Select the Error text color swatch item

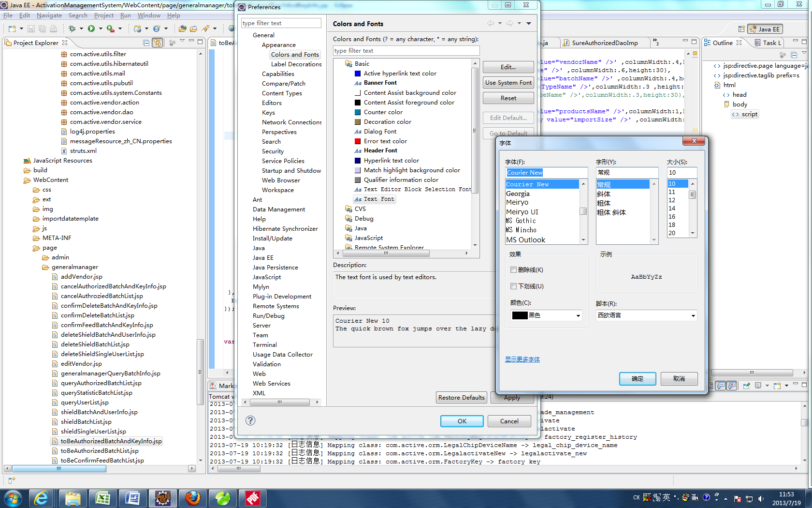click(x=381, y=141)
